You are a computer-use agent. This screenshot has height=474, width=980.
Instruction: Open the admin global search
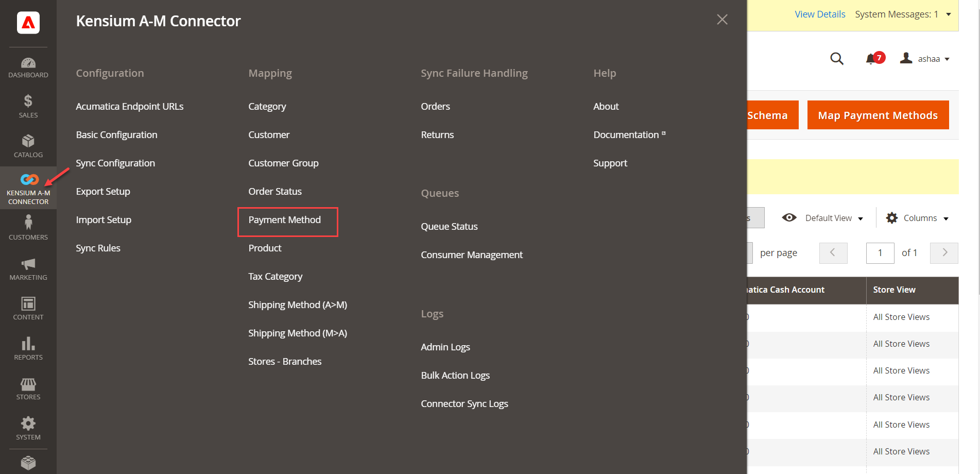[837, 59]
